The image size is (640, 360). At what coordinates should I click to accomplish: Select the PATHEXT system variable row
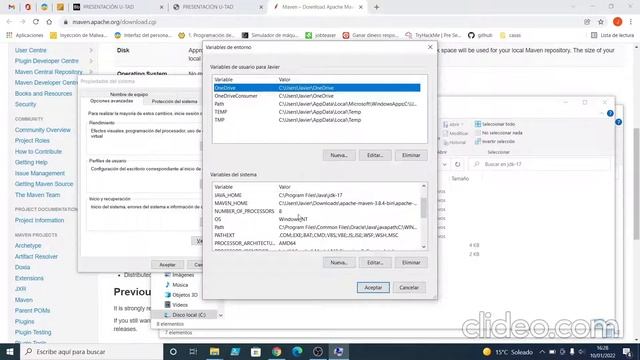316,235
